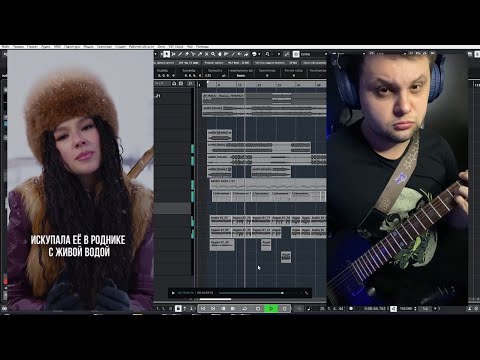Toggle the metronome click beside tempo
Screen dimensions: 480x360
tap(394, 309)
